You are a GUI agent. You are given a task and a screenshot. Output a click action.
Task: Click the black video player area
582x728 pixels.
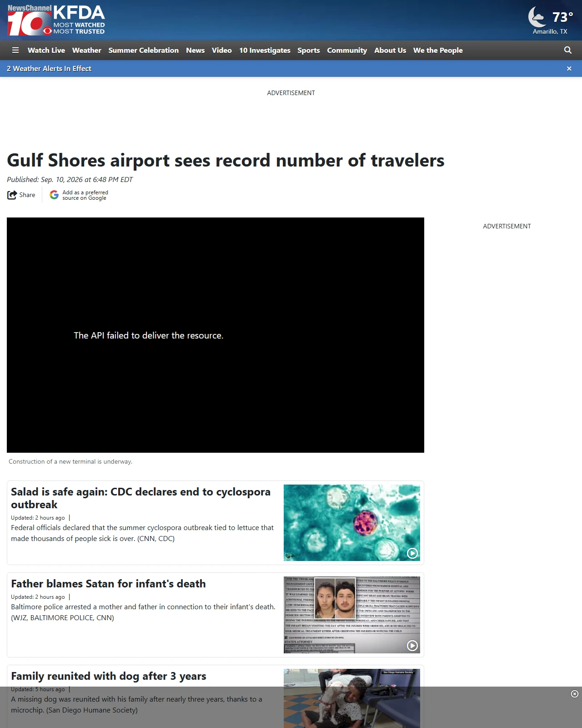coord(216,335)
